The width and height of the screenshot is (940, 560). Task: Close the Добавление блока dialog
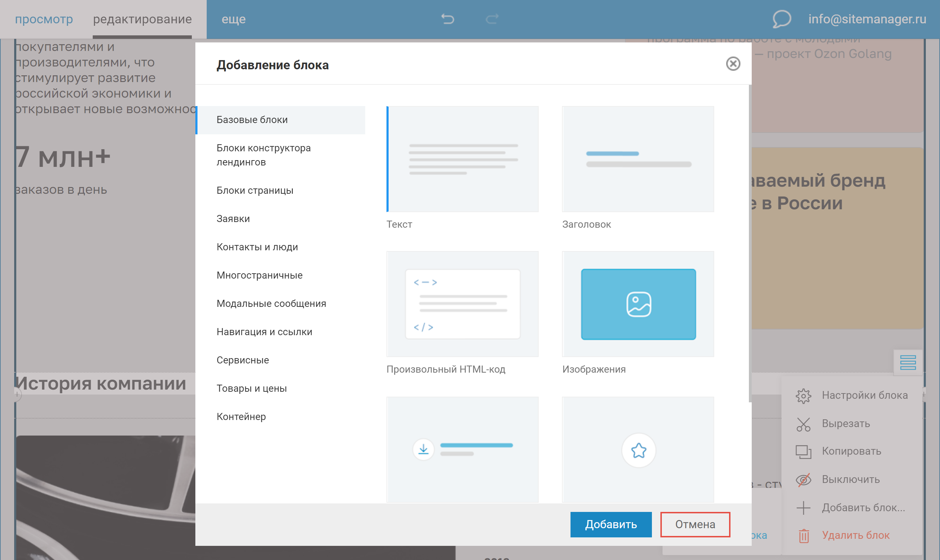(x=733, y=64)
